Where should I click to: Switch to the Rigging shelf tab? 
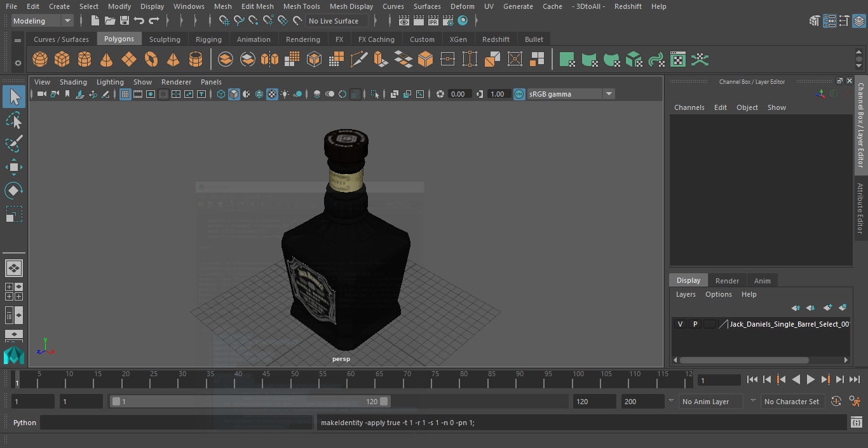tap(208, 39)
